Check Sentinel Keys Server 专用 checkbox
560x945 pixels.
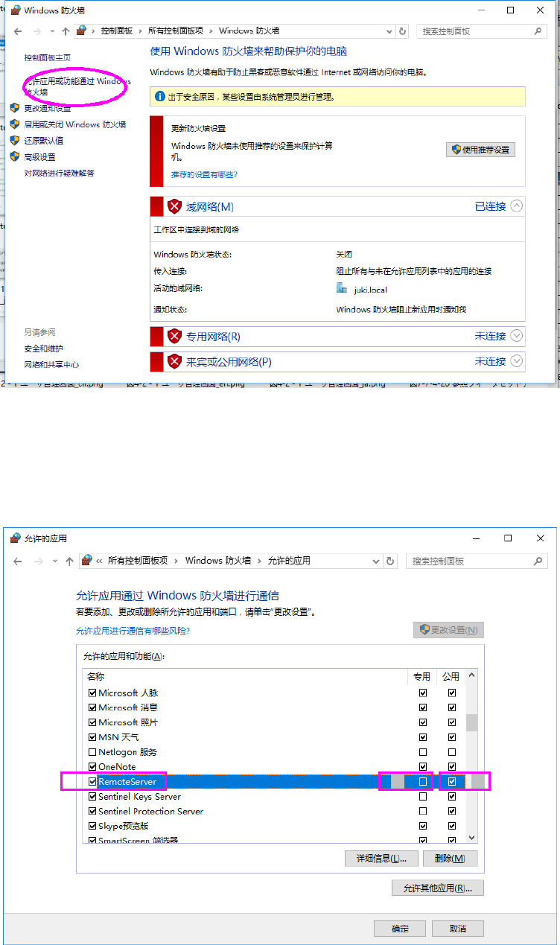[x=423, y=797]
